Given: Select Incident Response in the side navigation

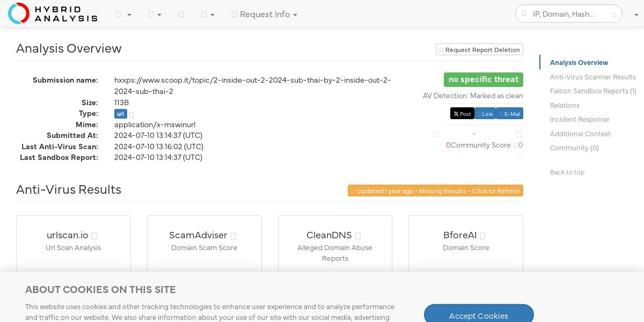Looking at the screenshot, I should click(579, 120).
